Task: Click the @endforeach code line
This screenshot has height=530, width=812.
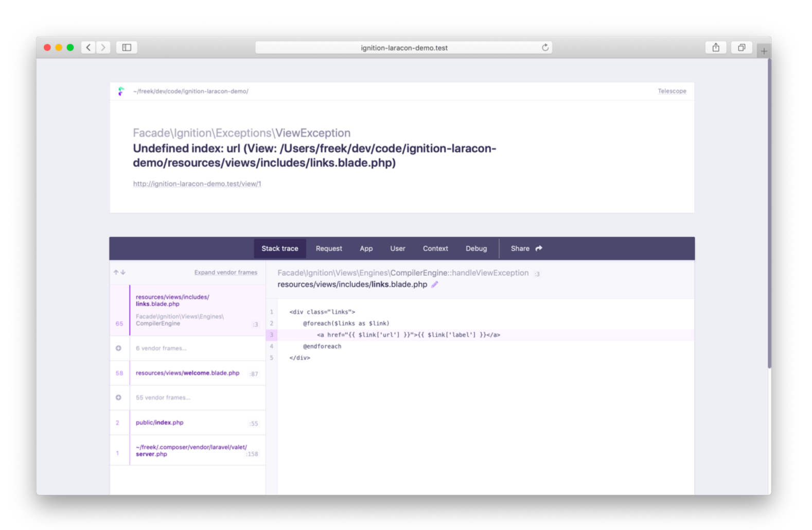Action: pyautogui.click(x=322, y=346)
